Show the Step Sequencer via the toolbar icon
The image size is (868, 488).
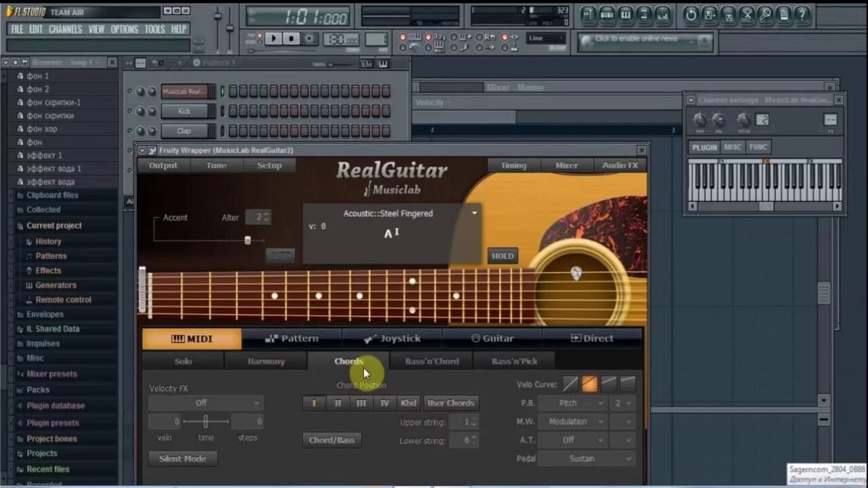[607, 14]
